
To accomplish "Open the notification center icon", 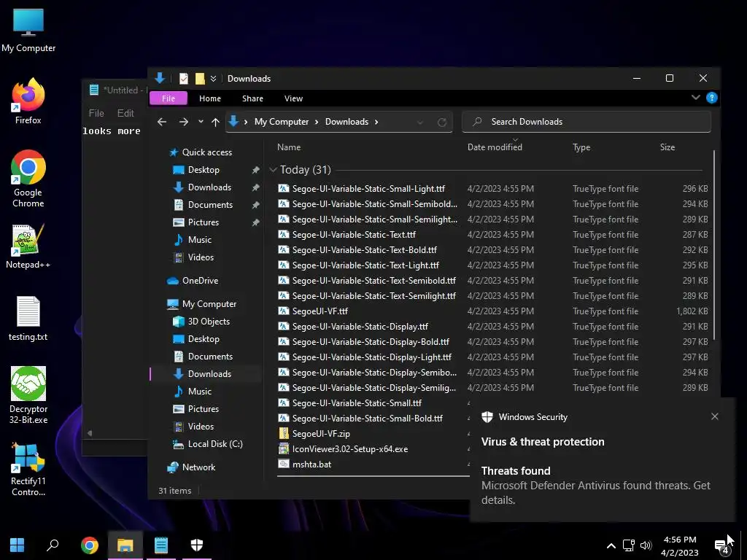I will (x=723, y=547).
